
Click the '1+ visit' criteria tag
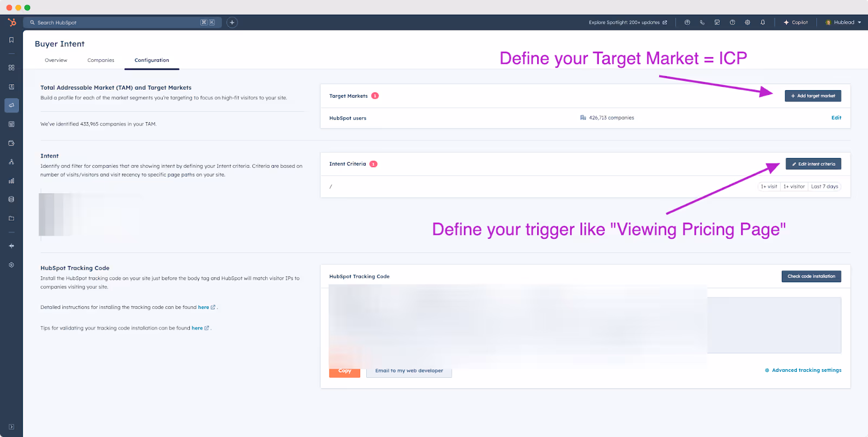769,187
